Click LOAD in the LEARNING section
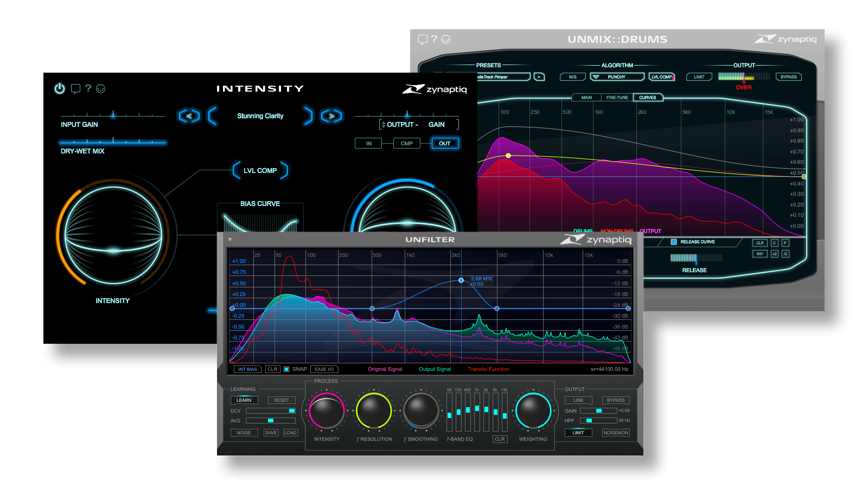Screen dimensions: 868x488 coord(290,433)
